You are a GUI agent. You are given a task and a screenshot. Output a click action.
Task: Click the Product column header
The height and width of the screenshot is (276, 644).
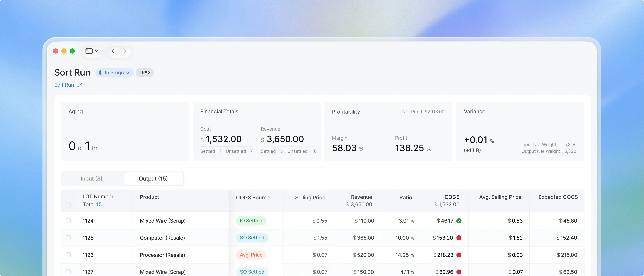coord(149,197)
